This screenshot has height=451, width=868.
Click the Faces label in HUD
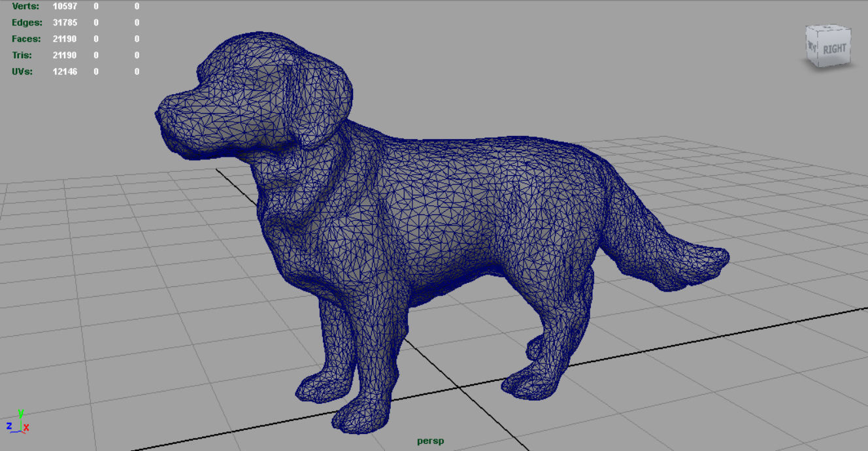coord(26,39)
